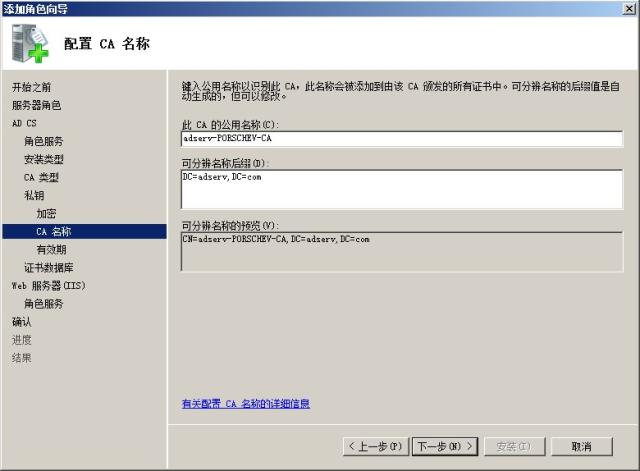Screen dimensions: 640x471
Task: Select the 加密 step
Action: click(46, 213)
